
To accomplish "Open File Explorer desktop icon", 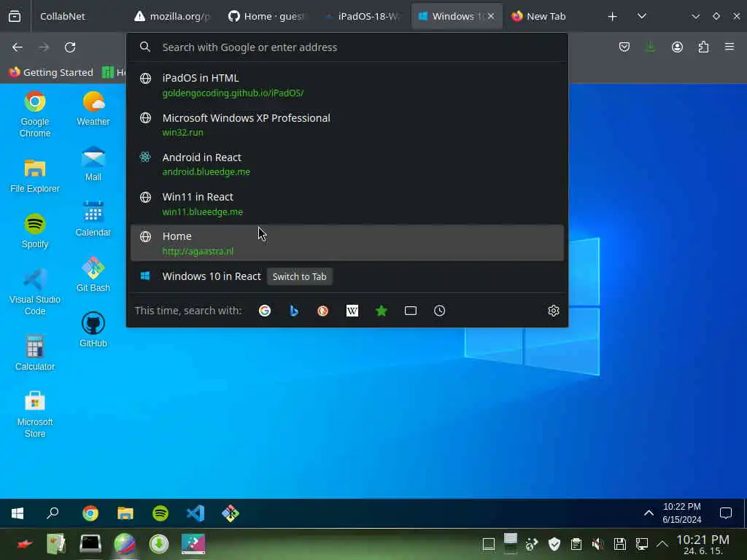I will (x=35, y=176).
